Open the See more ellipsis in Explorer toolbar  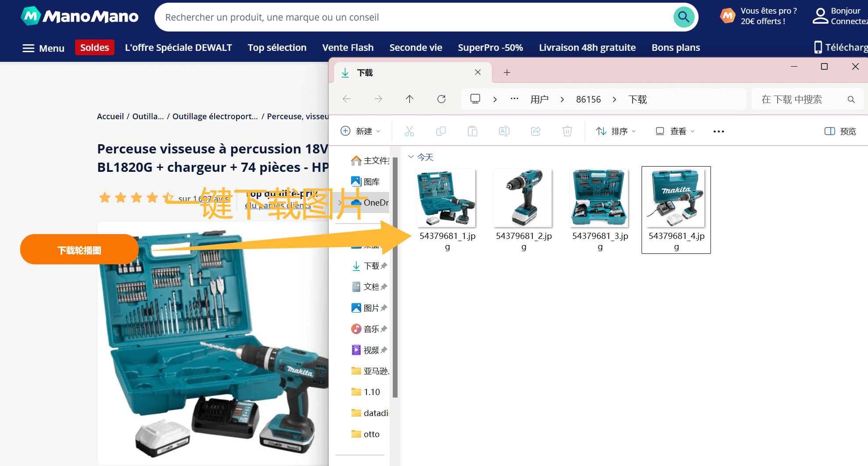719,131
